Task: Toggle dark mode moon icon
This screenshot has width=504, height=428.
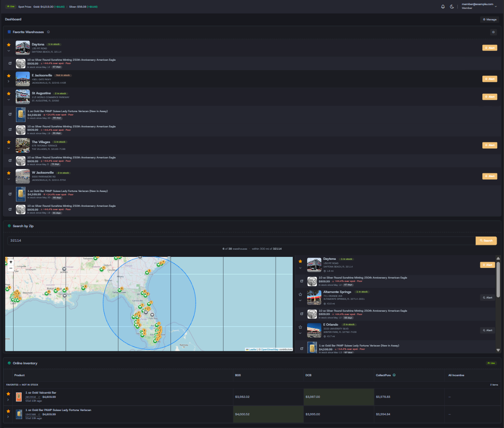Action: pos(452,6)
